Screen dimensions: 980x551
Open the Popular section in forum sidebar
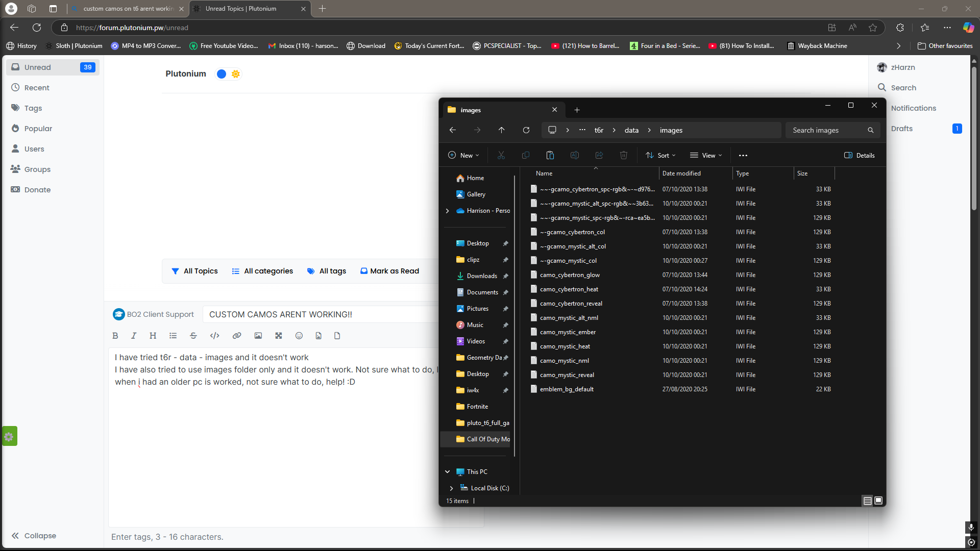(x=38, y=129)
